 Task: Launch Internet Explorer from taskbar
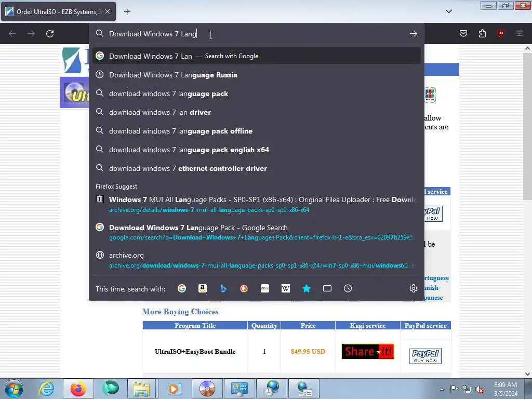[x=46, y=389]
